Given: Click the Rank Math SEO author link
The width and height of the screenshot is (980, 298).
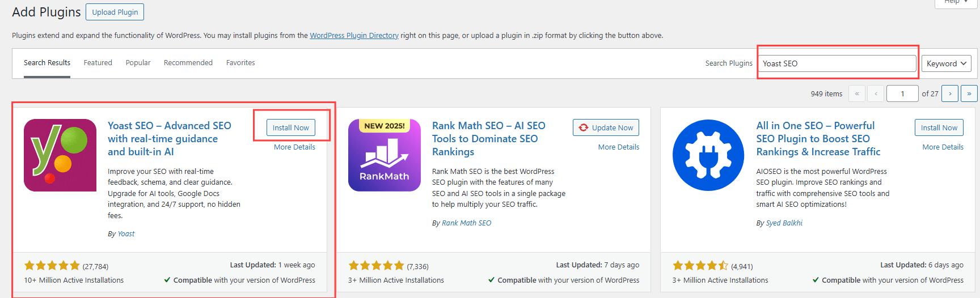Looking at the screenshot, I should coord(467,223).
